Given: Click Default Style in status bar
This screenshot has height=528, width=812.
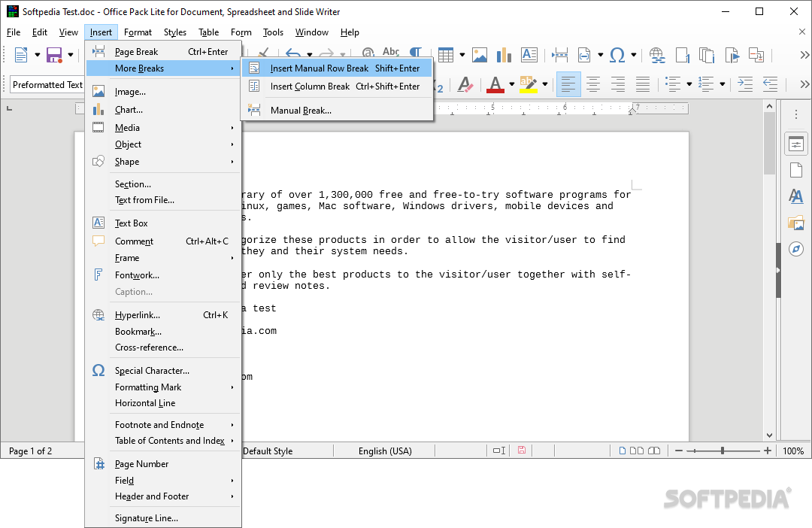Looking at the screenshot, I should 268,451.
